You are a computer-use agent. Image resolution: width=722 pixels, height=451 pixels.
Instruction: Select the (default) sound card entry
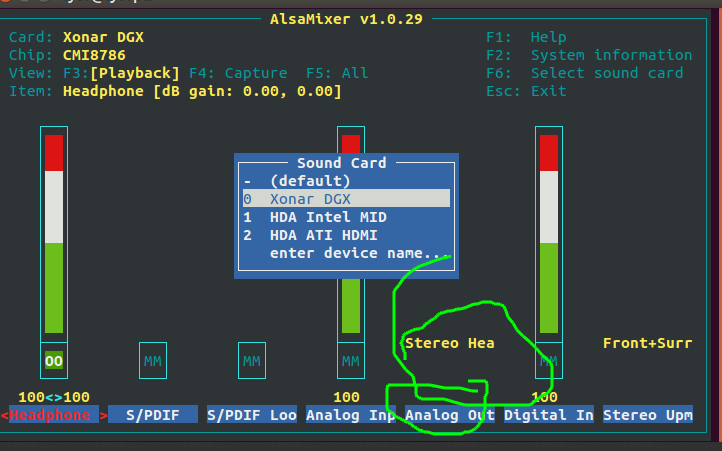point(346,181)
